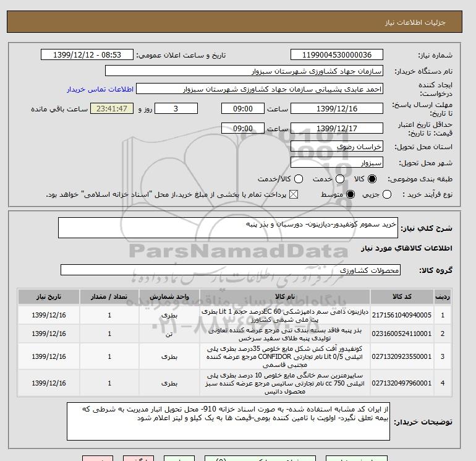Screen dimensions: 476x461
Task: Select the خدمت radio button
Action: point(340,179)
